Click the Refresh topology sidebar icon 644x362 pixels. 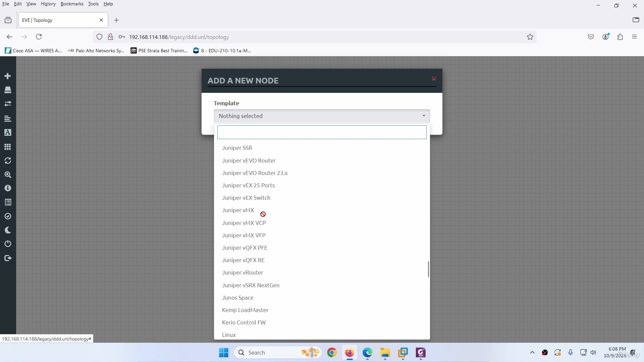click(8, 161)
